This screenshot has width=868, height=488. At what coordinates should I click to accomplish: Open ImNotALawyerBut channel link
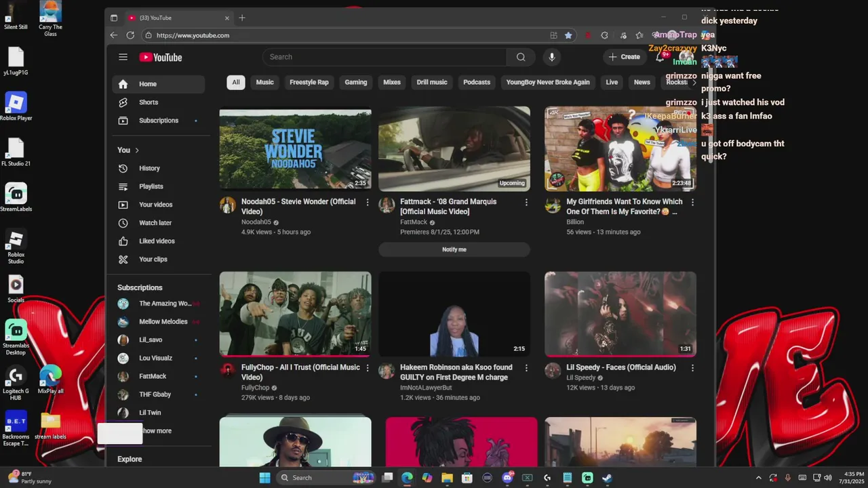coord(426,388)
